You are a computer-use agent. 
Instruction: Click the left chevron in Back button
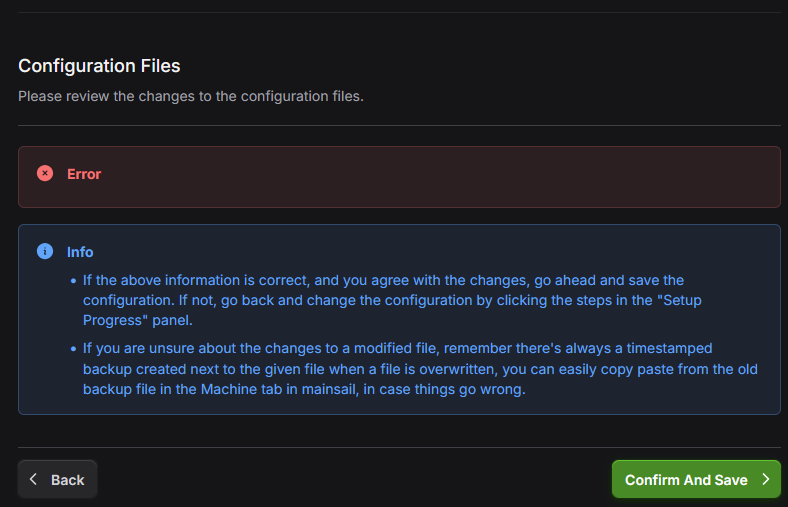34,479
